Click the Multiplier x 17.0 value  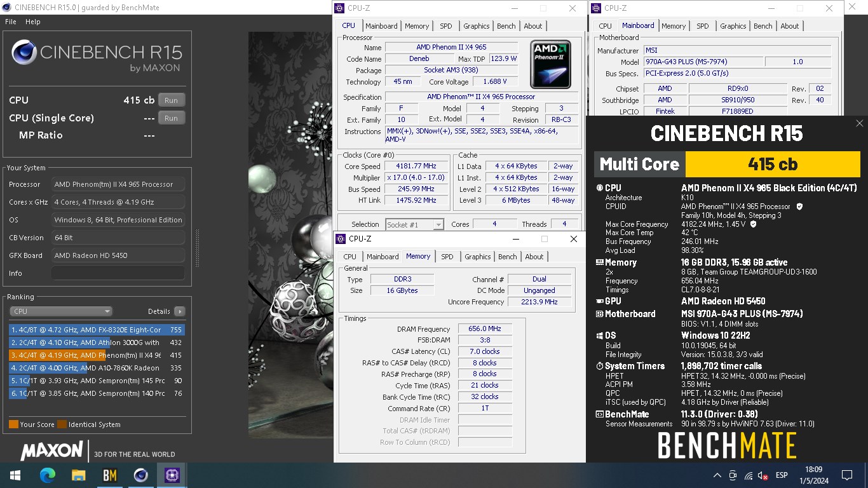tap(416, 178)
